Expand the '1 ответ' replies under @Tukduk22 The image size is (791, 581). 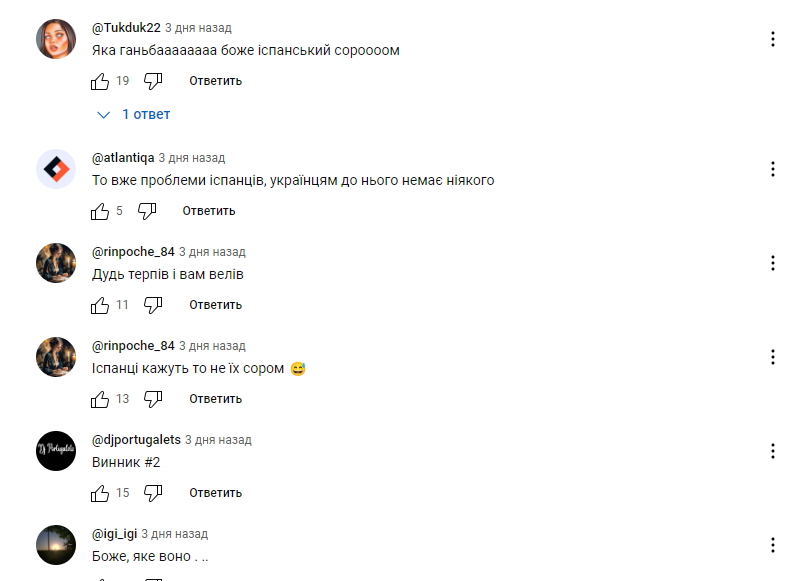pyautogui.click(x=134, y=114)
